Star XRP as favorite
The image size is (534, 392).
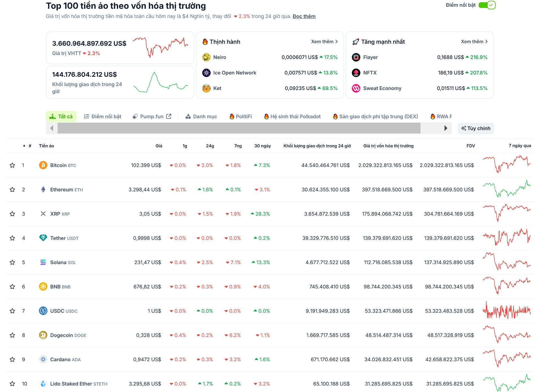12,214
